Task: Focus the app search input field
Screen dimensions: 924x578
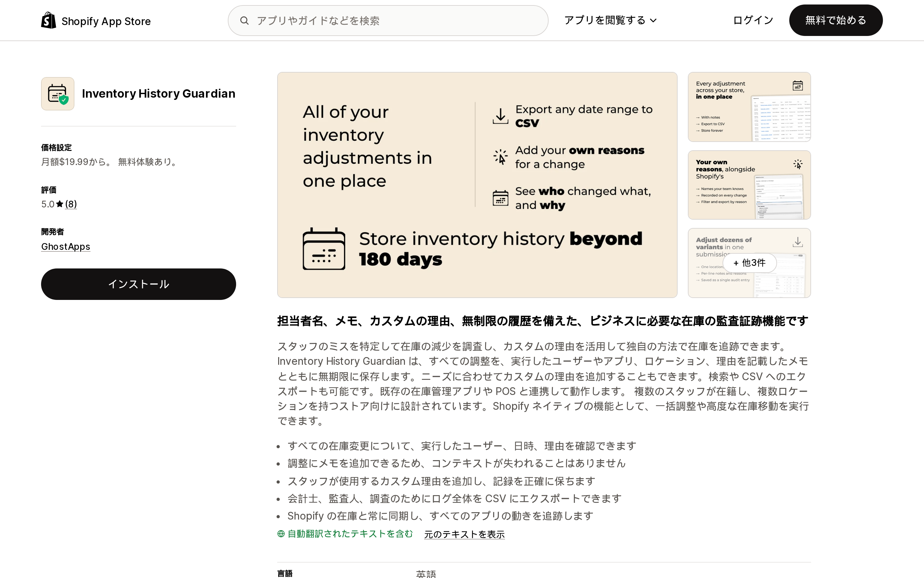Action: pyautogui.click(x=388, y=21)
